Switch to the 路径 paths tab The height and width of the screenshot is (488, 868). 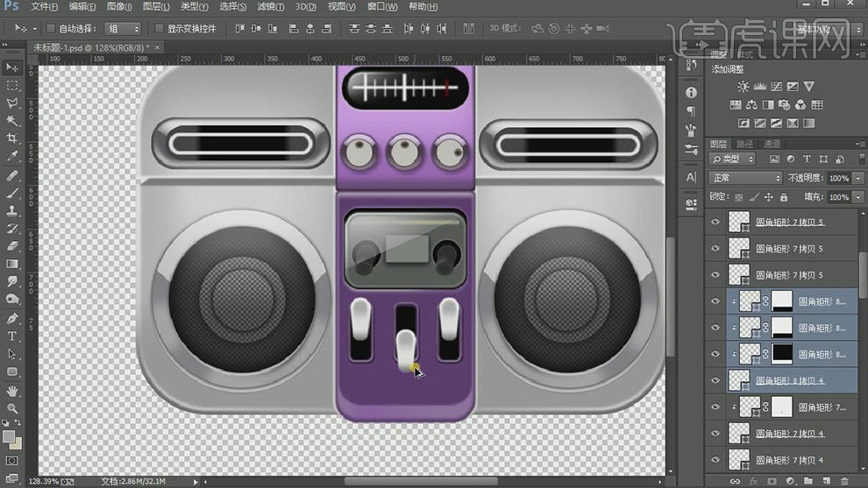click(x=745, y=144)
